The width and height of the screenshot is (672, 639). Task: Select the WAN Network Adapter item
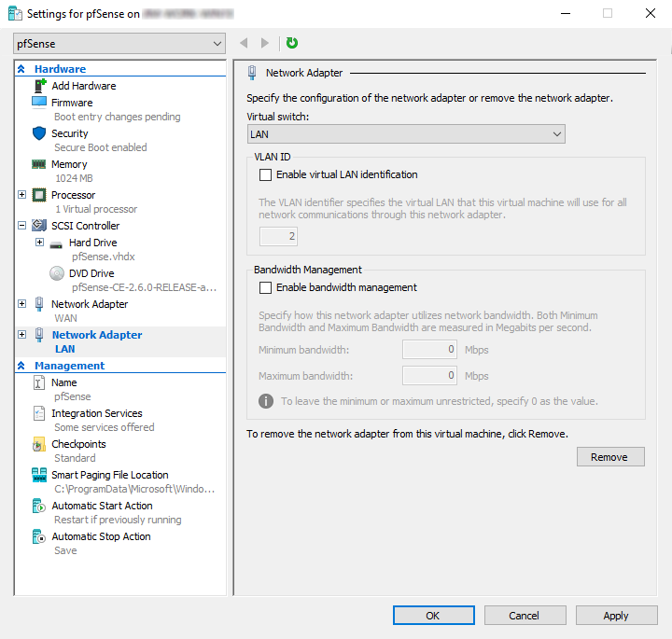point(90,304)
